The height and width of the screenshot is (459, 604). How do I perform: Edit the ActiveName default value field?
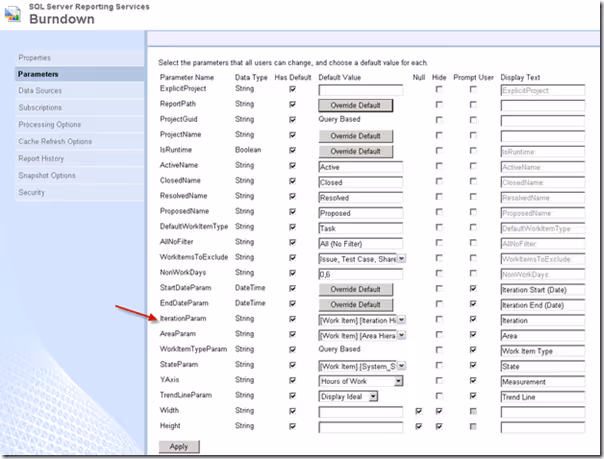pyautogui.click(x=361, y=167)
